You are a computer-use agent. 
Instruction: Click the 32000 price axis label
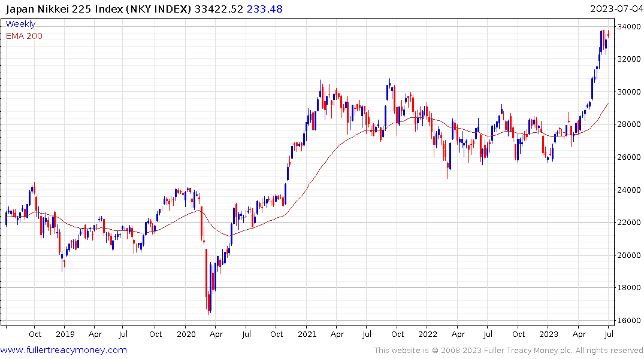pos(628,59)
